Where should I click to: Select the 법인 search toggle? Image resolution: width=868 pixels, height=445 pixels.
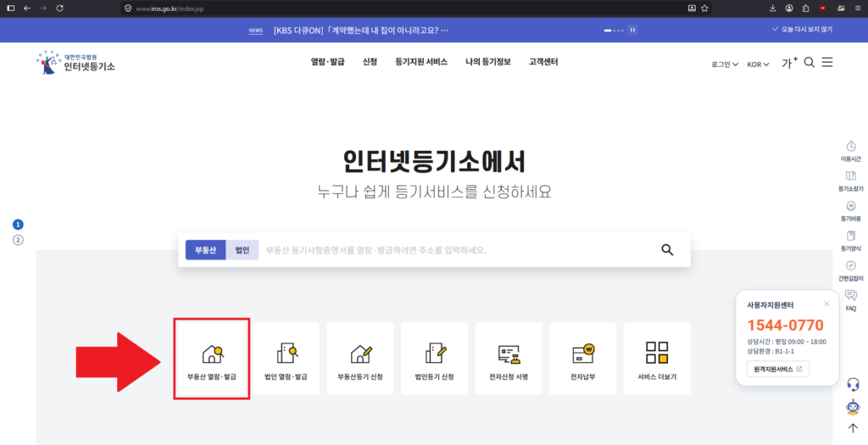[x=242, y=249]
